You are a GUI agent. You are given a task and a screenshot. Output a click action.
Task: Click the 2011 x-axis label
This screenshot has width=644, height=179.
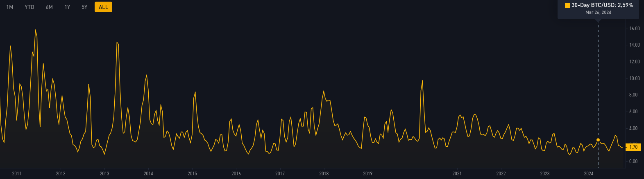tap(17, 174)
